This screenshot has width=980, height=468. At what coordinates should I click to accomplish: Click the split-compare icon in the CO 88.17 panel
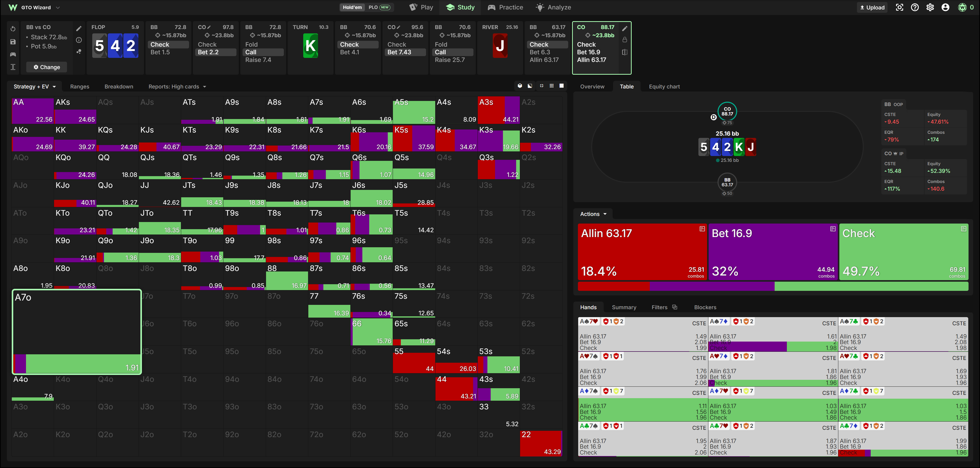tap(624, 52)
